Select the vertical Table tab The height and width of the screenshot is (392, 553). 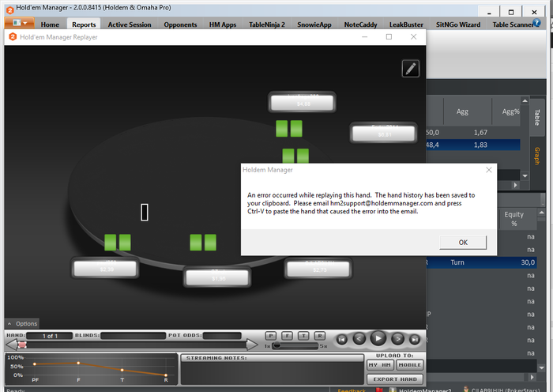pyautogui.click(x=536, y=117)
